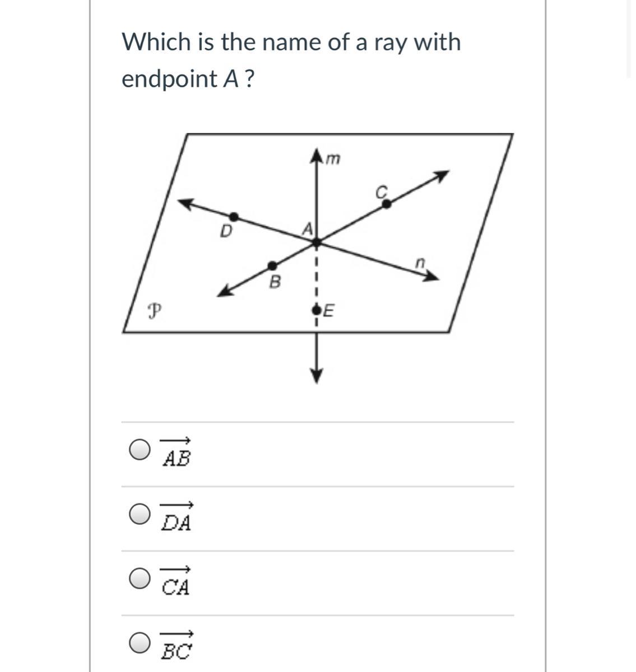Viewport: 636px width, 672px height.
Task: Select the ray AB radio button
Action: coord(139,449)
